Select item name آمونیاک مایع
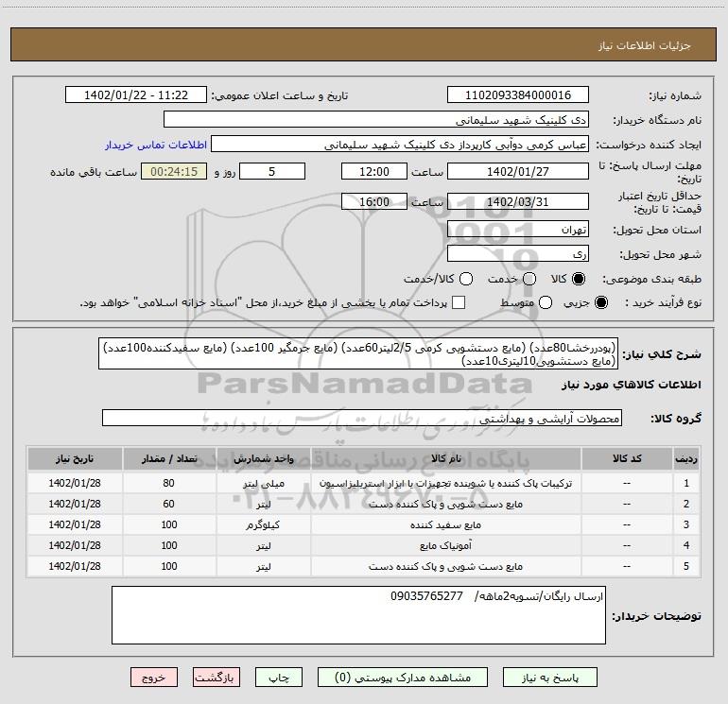Image resolution: width=728 pixels, height=704 pixels. point(445,546)
